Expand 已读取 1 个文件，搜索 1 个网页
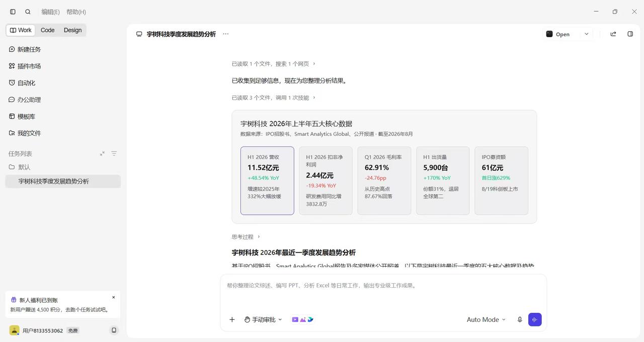The height and width of the screenshot is (342, 644). click(x=274, y=64)
